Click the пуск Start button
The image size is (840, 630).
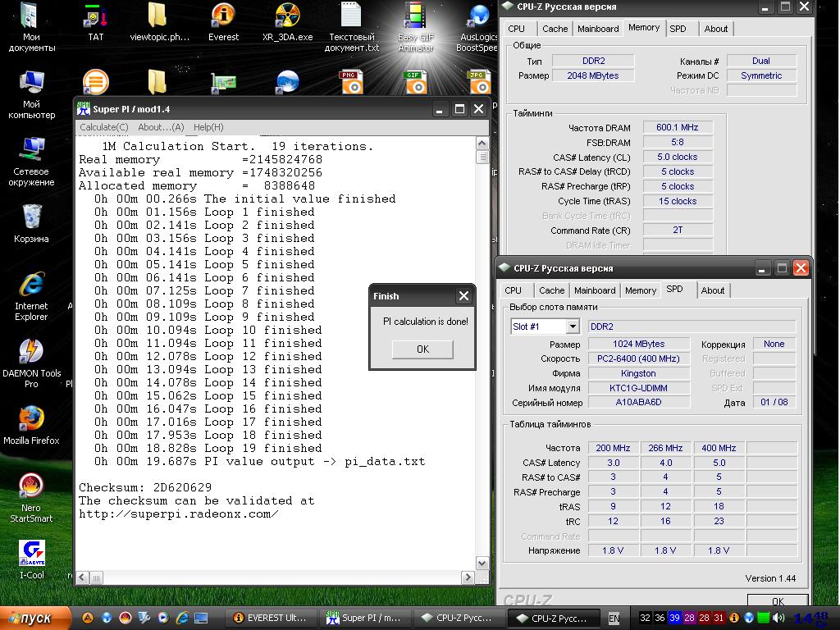point(35,618)
